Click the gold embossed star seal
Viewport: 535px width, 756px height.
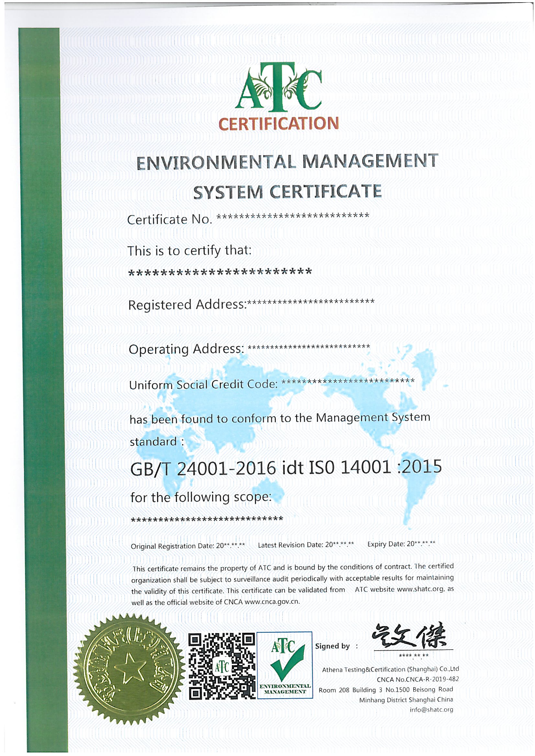[x=128, y=669]
